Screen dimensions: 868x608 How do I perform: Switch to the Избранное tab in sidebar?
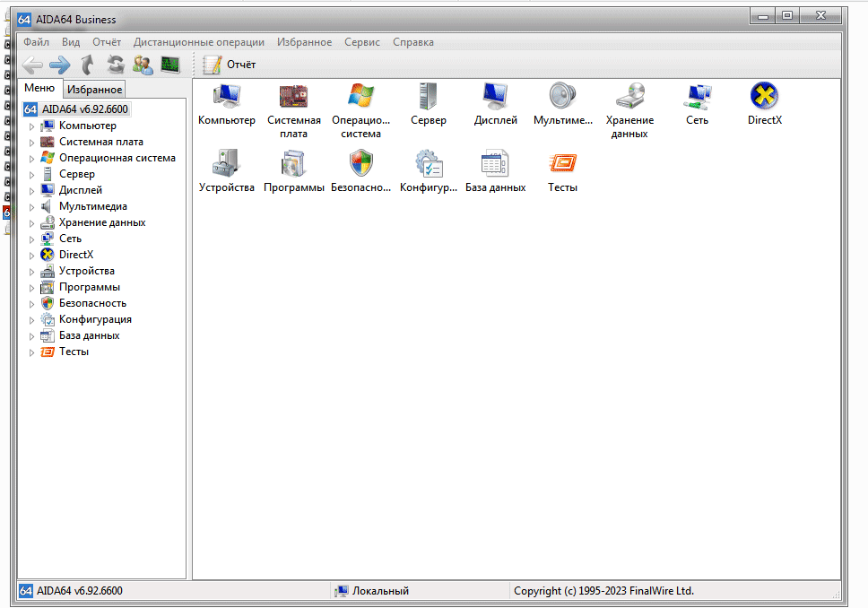pyautogui.click(x=95, y=89)
